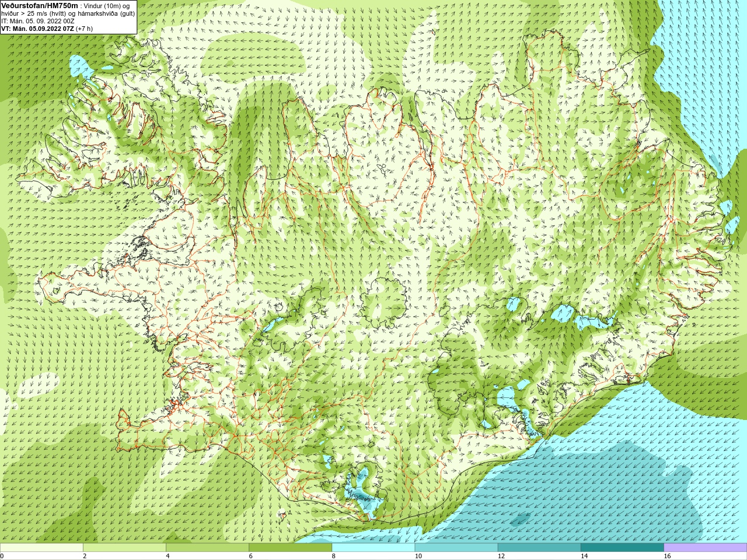Click the 'VT: Mán. 05.09.2022 07Z' text
Viewport: 747px width, 560px height.
tap(37, 29)
